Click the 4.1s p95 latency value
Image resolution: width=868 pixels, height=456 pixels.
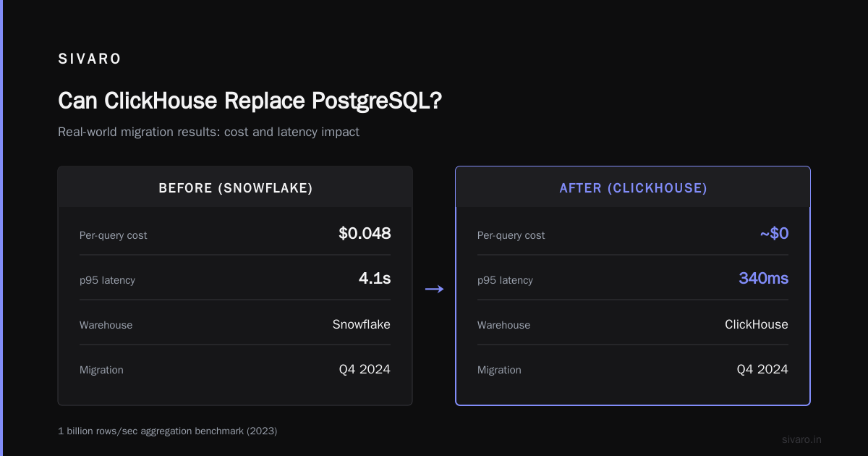[375, 279]
